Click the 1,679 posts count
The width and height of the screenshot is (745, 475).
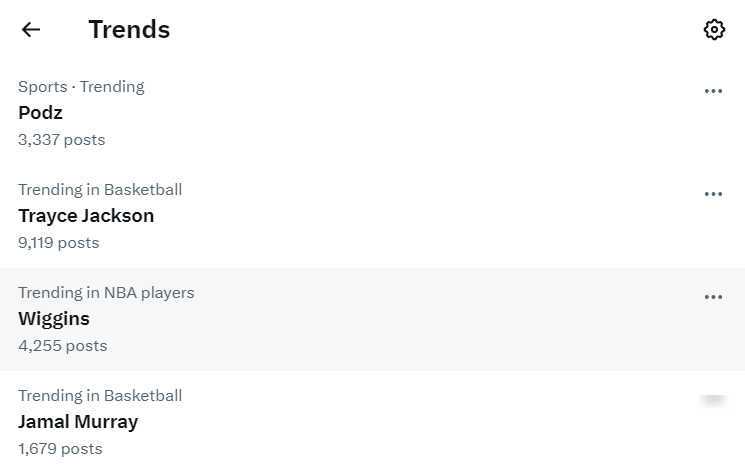pyautogui.click(x=60, y=449)
